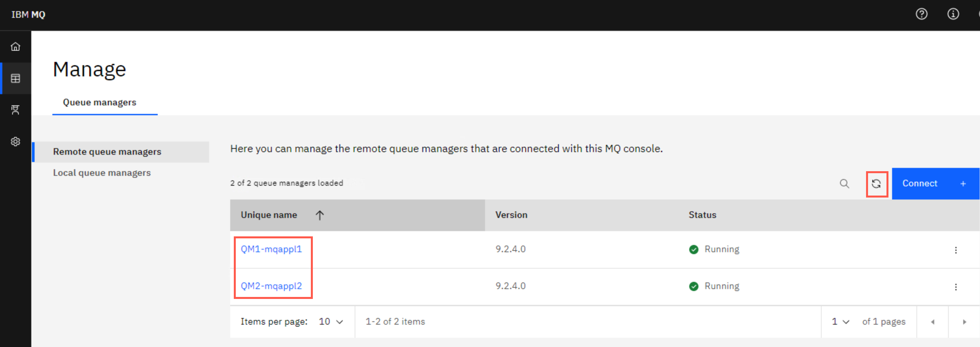
Task: Click the Connect button
Action: pos(936,184)
